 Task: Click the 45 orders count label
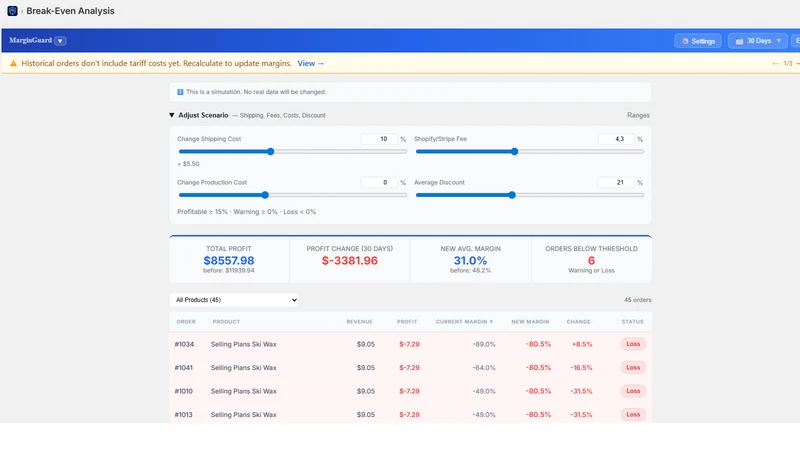tap(637, 300)
